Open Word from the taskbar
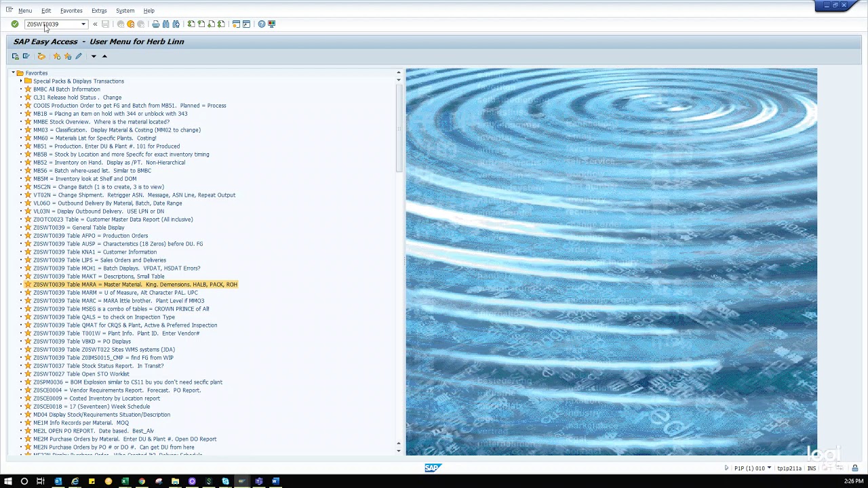 click(275, 481)
